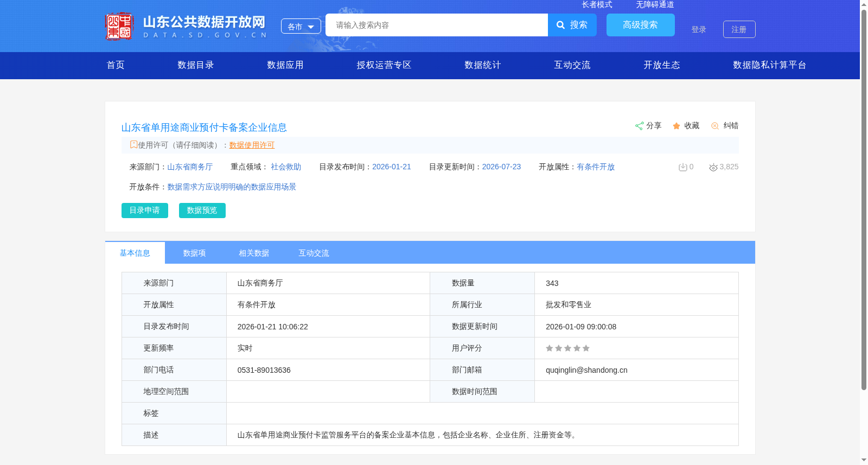Open 授权运营专区 menu item
868x465 pixels.
coord(384,65)
